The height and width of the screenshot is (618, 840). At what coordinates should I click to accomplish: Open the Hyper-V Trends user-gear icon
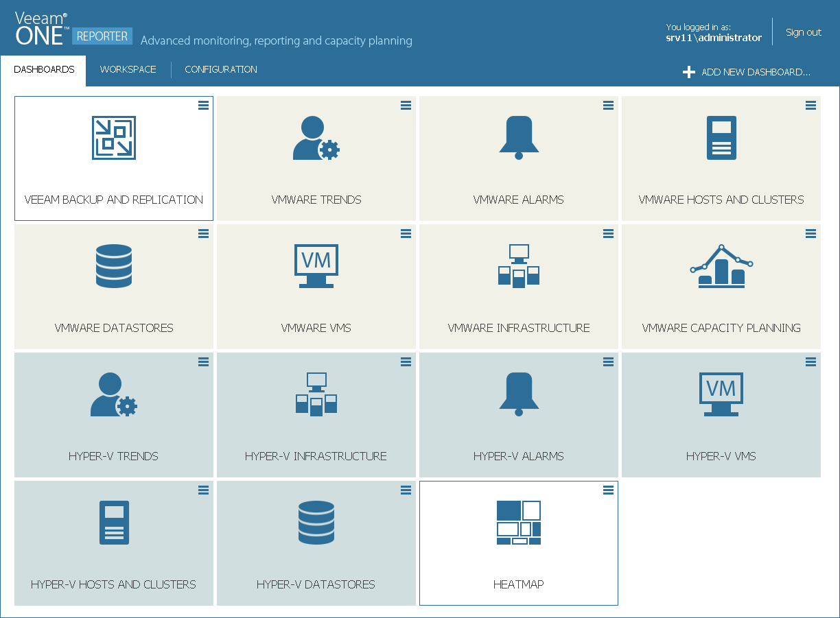click(x=114, y=394)
